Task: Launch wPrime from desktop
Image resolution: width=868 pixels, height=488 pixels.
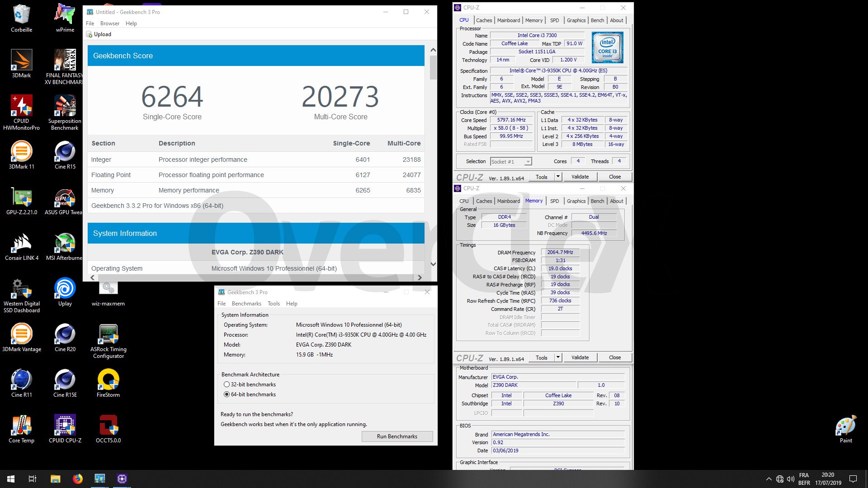Action: click(65, 18)
